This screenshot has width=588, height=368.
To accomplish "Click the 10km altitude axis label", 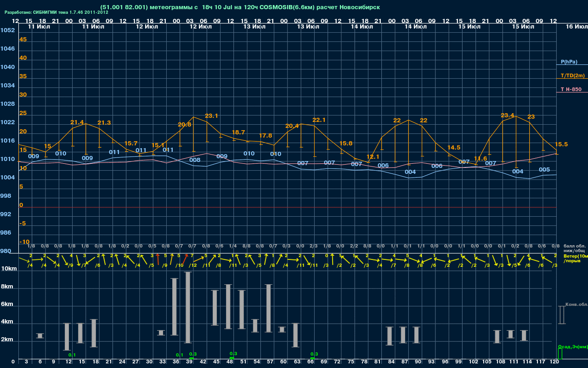I will pos(8,269).
